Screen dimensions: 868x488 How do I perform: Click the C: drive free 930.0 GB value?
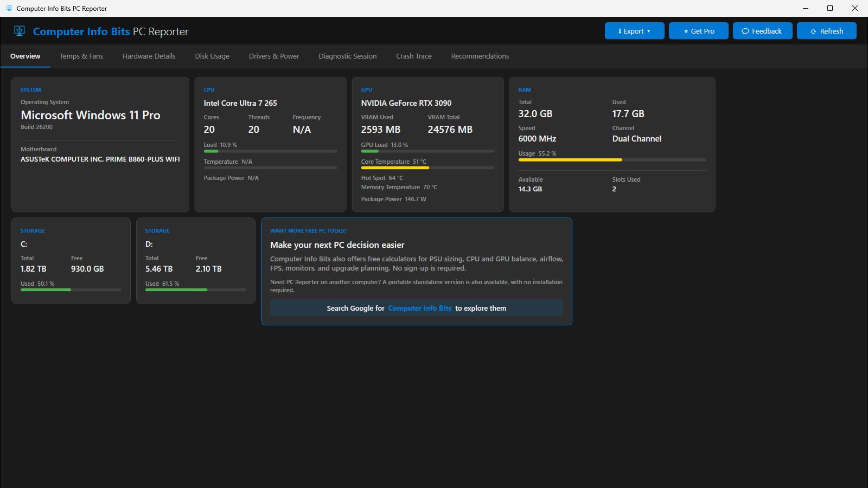tap(87, 269)
